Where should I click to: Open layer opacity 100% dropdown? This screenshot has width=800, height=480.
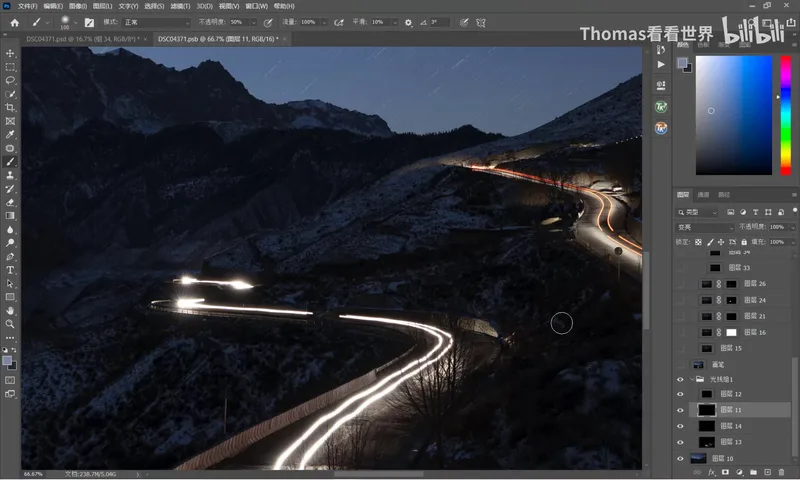pos(792,227)
